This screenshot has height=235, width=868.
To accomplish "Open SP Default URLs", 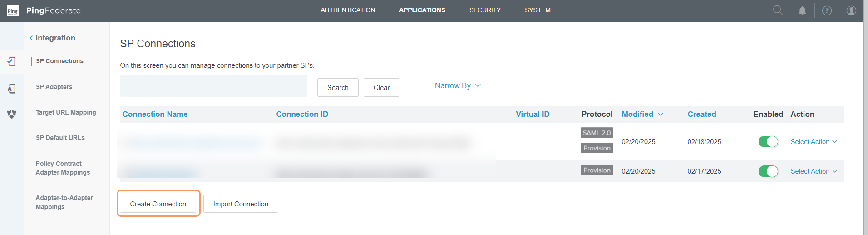I will (60, 138).
